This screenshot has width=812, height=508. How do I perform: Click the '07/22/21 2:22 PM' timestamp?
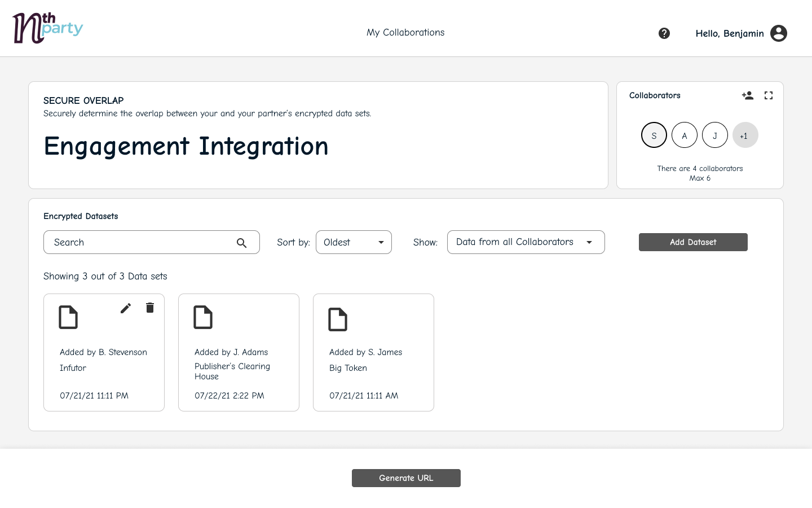click(x=230, y=396)
